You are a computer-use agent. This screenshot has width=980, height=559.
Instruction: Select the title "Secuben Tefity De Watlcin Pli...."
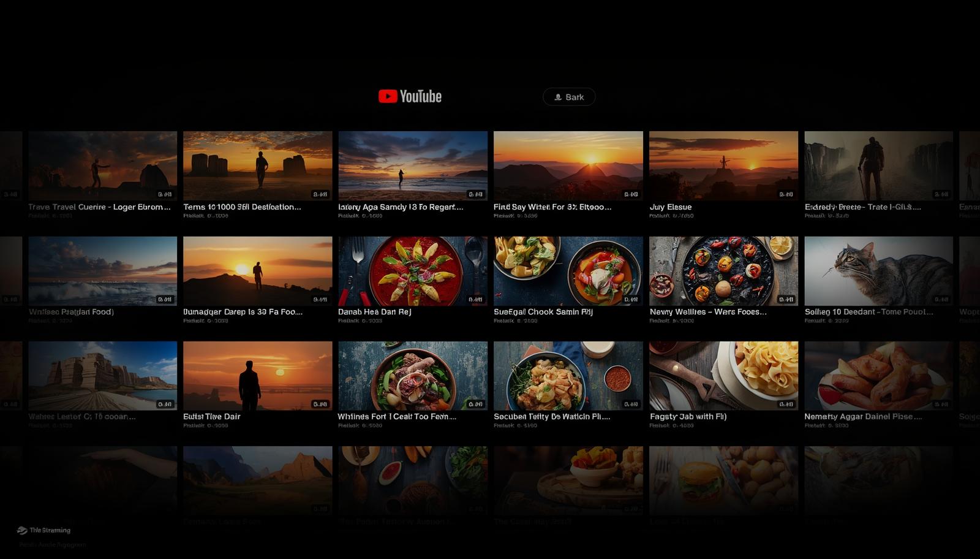pyautogui.click(x=552, y=417)
